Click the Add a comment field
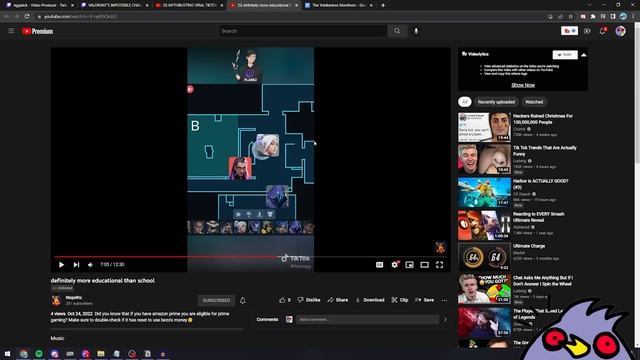The height and width of the screenshot is (360, 640). 367,320
